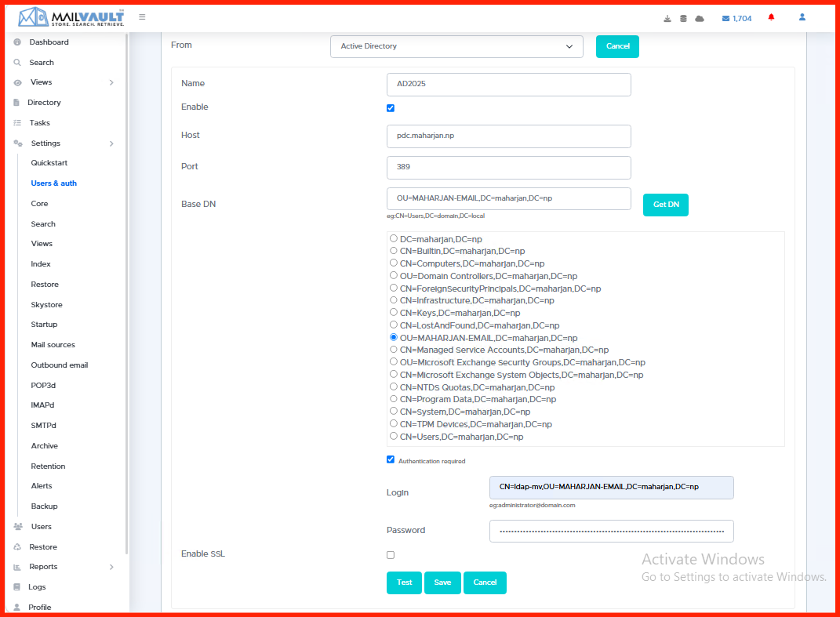Click the Reports chart sidebar icon

click(17, 567)
